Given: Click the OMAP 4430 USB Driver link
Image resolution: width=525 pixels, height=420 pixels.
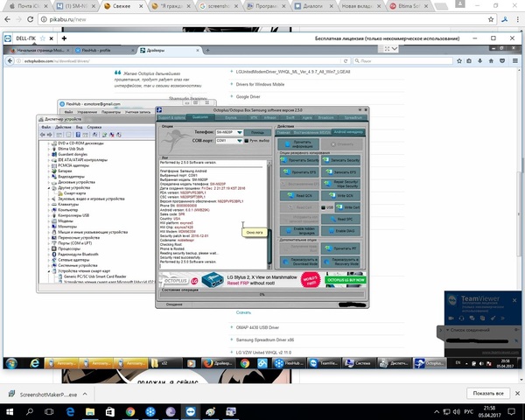Looking at the screenshot, I should pos(257,327).
